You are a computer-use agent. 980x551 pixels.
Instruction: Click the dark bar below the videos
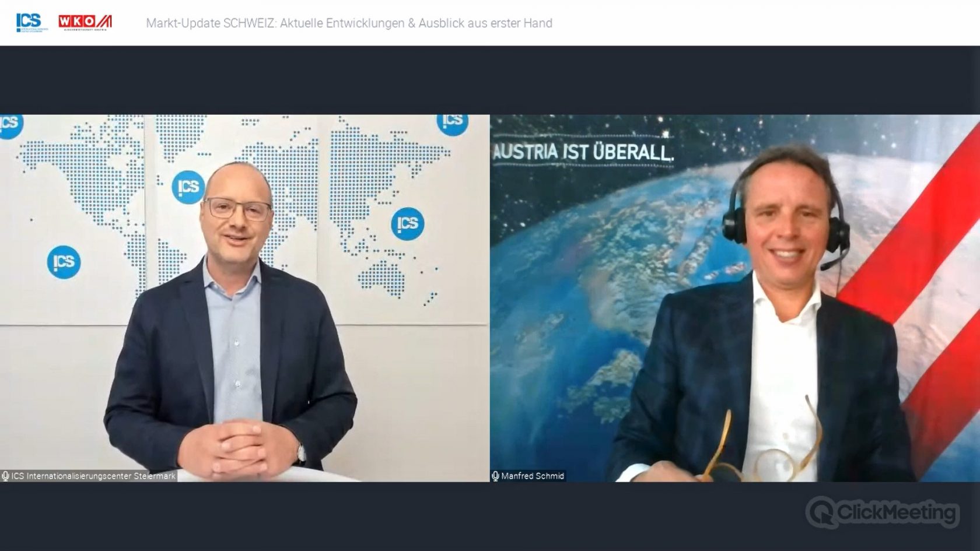point(490,516)
